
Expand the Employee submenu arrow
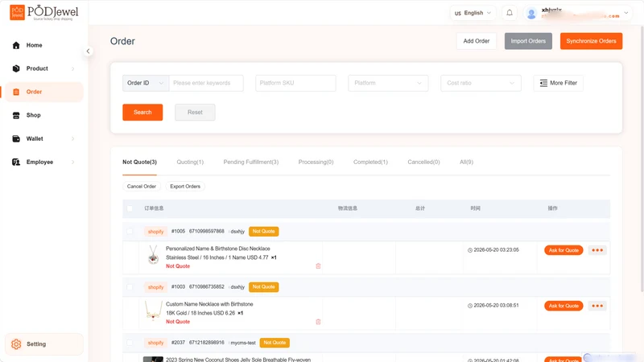pyautogui.click(x=72, y=162)
